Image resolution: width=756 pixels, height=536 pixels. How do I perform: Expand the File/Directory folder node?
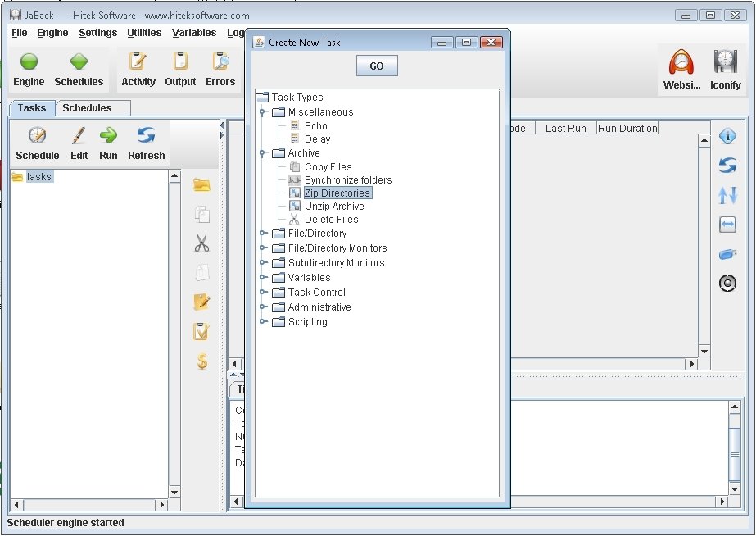point(263,233)
